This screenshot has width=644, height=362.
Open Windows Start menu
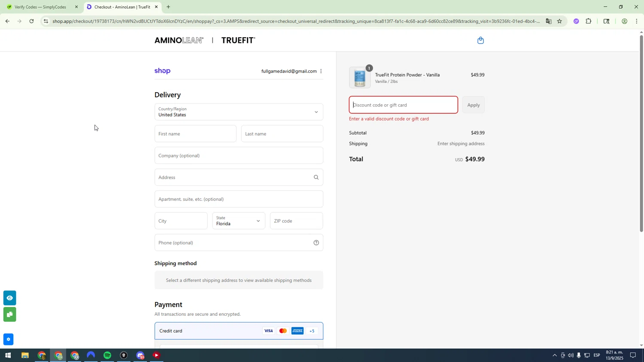(x=7, y=356)
